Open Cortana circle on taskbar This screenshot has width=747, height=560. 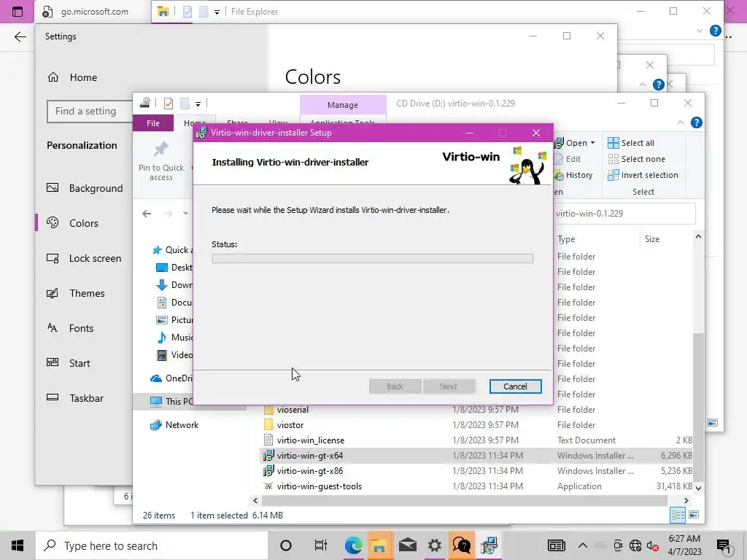click(x=286, y=545)
